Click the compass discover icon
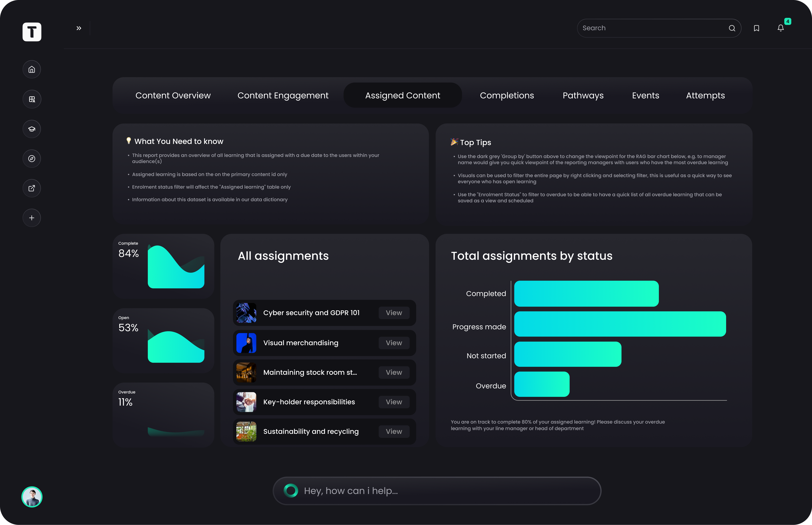This screenshot has width=812, height=525. tap(32, 159)
